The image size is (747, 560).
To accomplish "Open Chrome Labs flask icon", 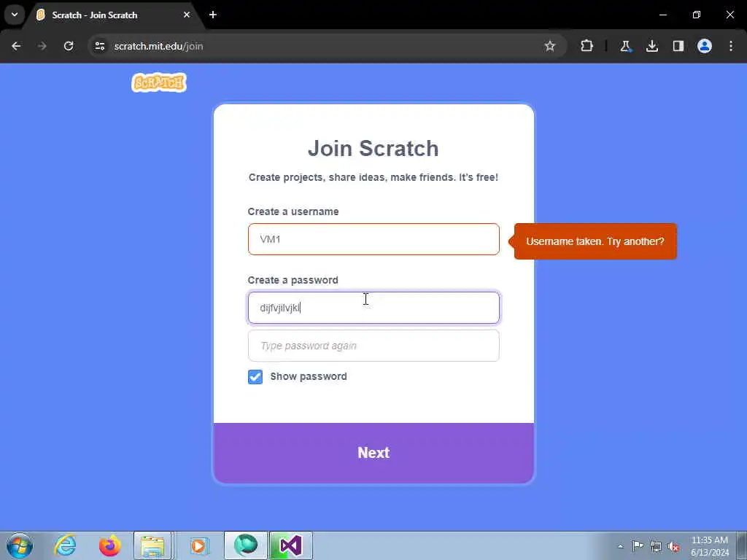I will pos(625,46).
